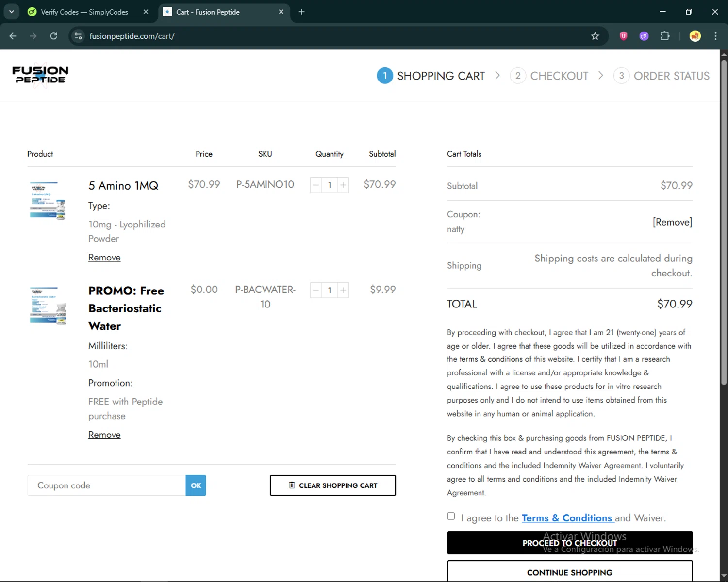Viewport: 728px width, 582px height.
Task: Go forward to the next page
Action: pos(33,36)
